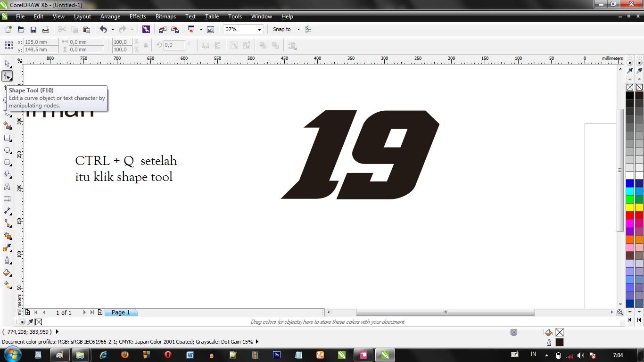Pick the red swatch from the color palette
Screen dimensions: 644x362
630,214
